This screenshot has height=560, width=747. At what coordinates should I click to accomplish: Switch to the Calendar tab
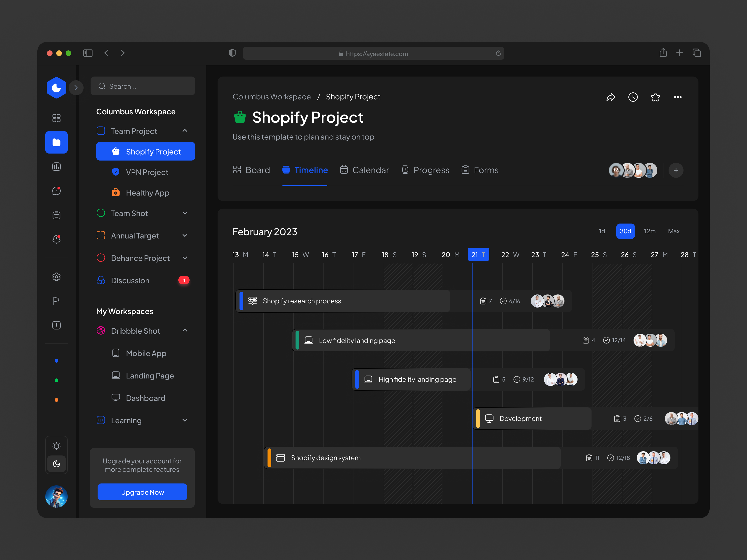(364, 170)
